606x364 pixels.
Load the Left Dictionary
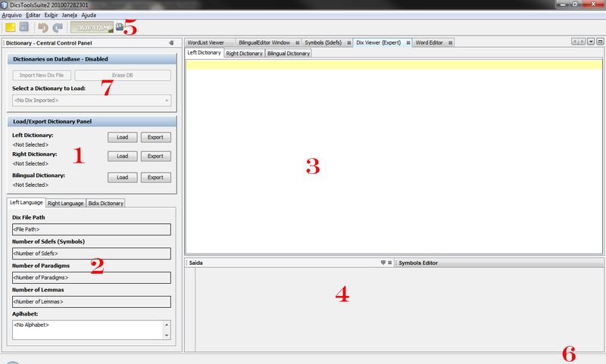click(122, 137)
